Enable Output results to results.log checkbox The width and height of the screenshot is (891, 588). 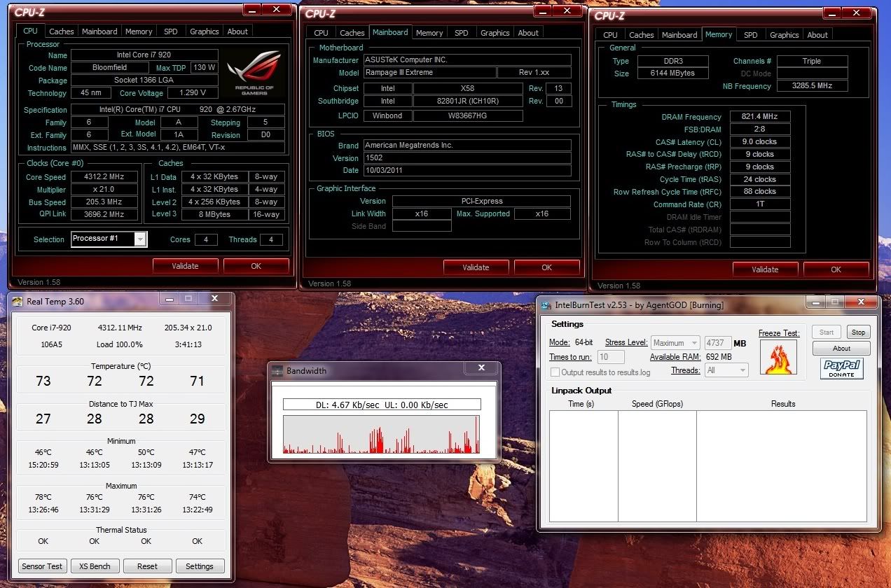click(x=555, y=372)
